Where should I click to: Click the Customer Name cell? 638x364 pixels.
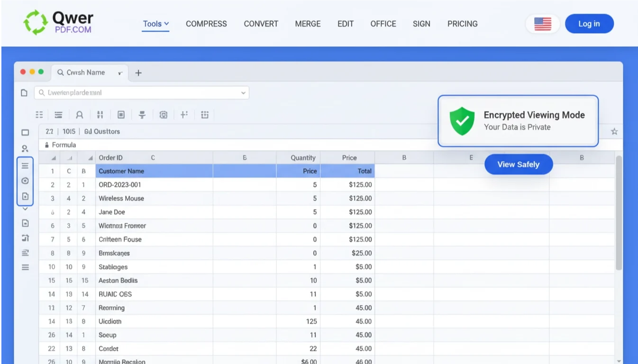pos(154,171)
